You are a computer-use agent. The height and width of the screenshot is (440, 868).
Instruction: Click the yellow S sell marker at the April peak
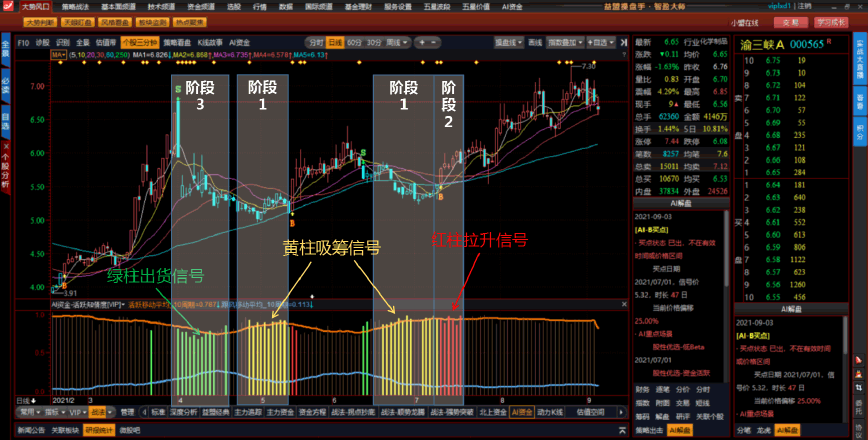tap(178, 89)
